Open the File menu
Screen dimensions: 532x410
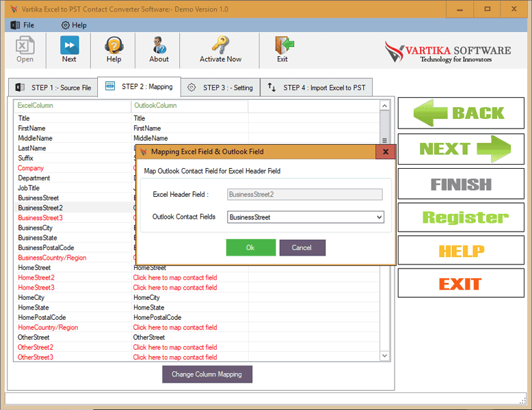click(23, 25)
